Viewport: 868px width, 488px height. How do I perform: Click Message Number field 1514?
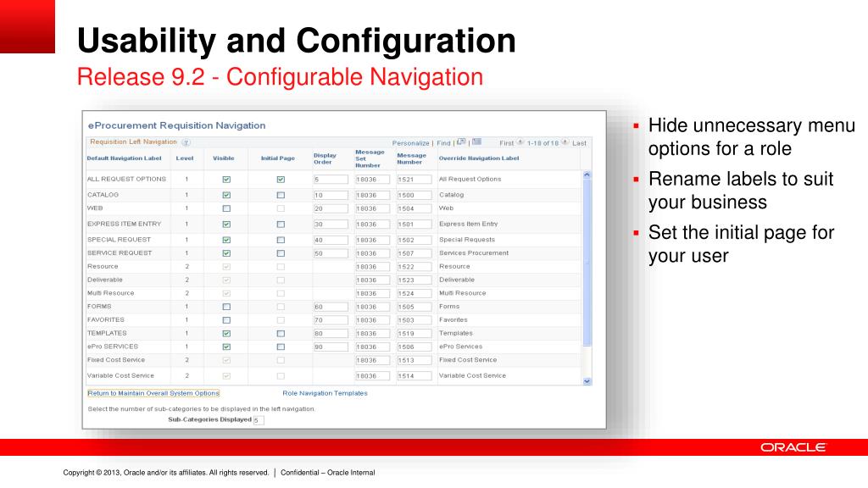414,375
